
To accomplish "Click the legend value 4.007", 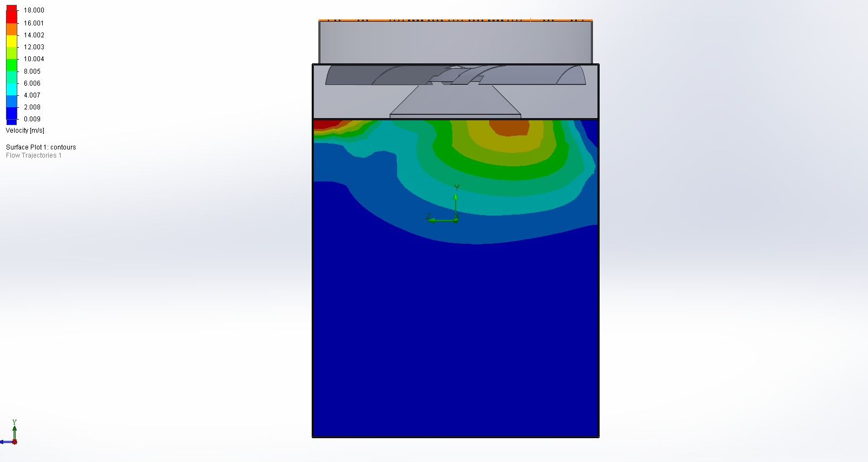I will coord(32,95).
